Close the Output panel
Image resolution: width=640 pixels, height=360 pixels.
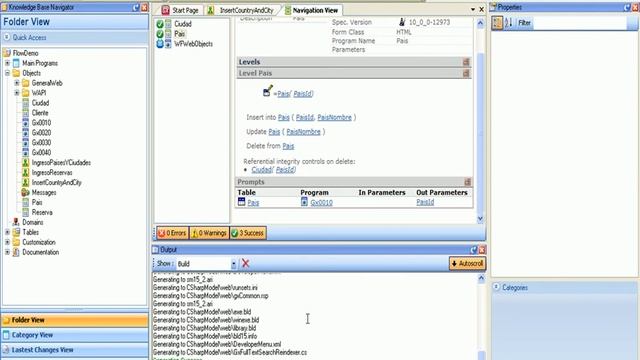482,250
